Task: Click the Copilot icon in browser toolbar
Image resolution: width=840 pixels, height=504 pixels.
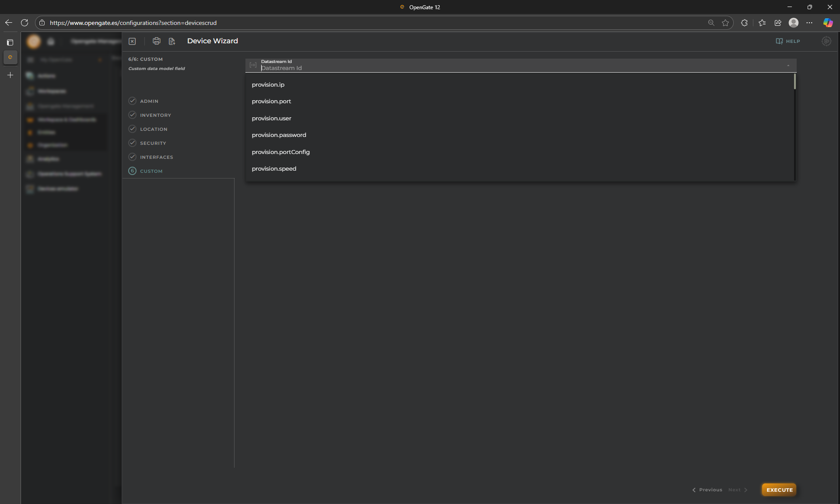Action: 828,23
